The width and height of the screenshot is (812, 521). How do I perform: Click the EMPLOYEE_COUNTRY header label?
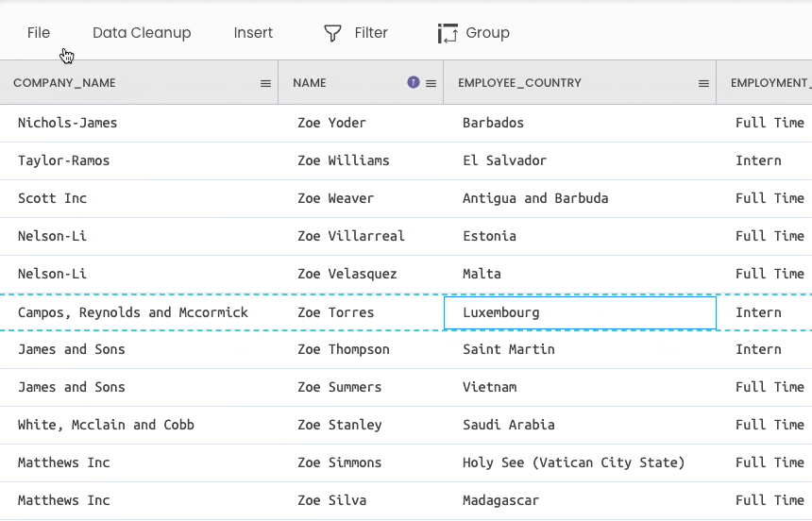coord(519,83)
